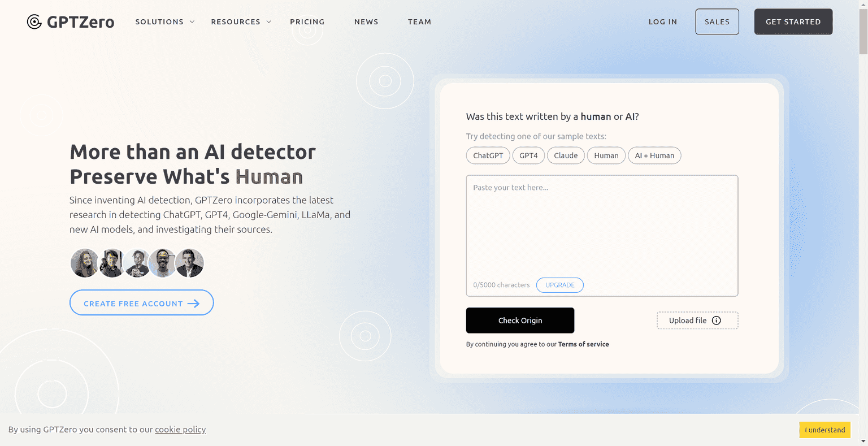This screenshot has width=868, height=446.
Task: Click the first team member avatar
Action: (x=85, y=263)
